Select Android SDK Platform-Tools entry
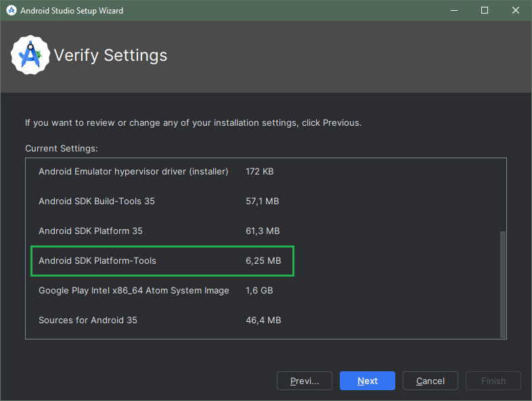Image resolution: width=532 pixels, height=401 pixels. [97, 260]
